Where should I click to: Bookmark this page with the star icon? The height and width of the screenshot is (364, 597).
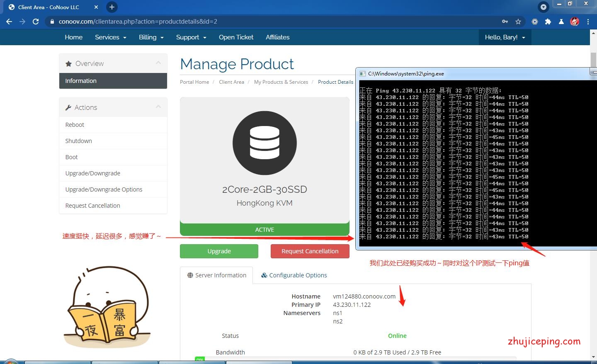click(x=518, y=22)
